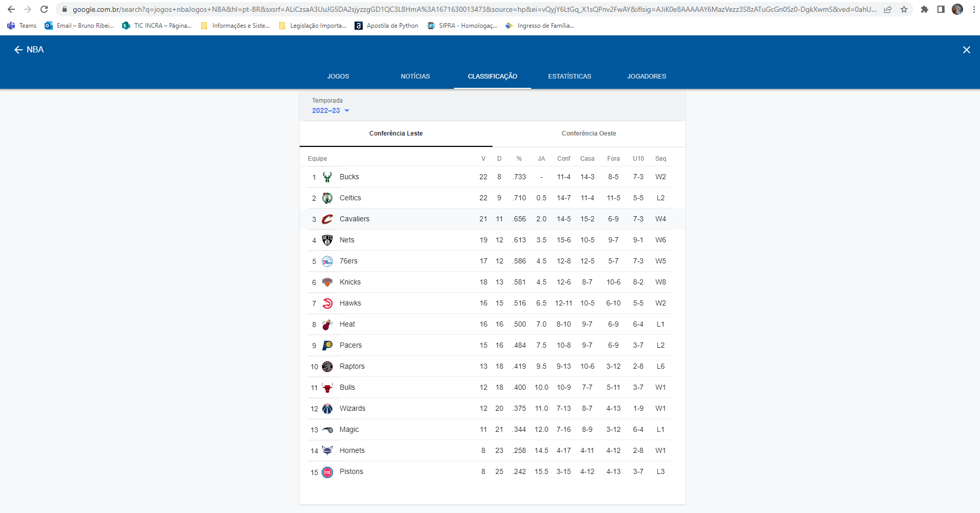Open the Teams bookmark
Screen dimensions: 980x513
tap(22, 26)
